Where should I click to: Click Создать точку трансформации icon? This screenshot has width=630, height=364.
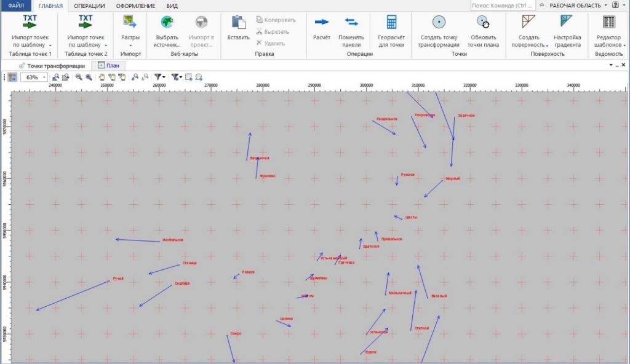438,23
